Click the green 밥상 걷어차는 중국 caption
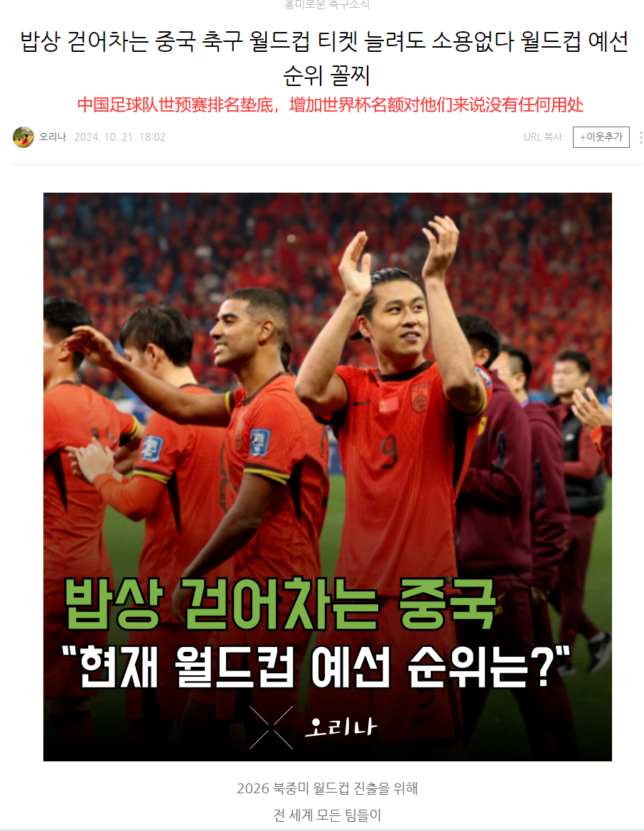644x831 pixels. click(x=280, y=604)
